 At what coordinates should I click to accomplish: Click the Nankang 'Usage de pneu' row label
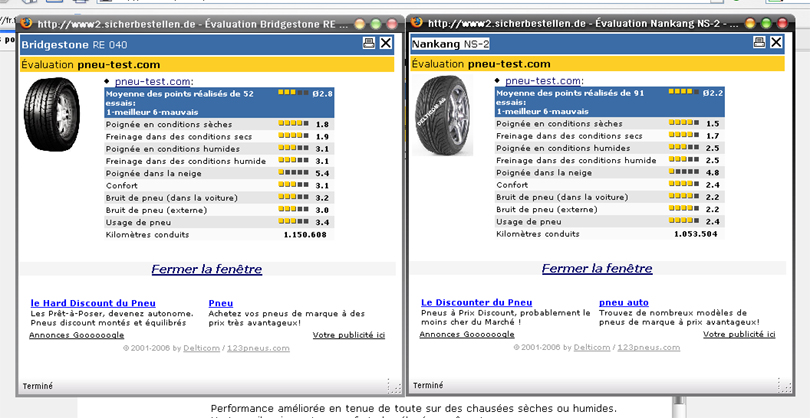529,222
